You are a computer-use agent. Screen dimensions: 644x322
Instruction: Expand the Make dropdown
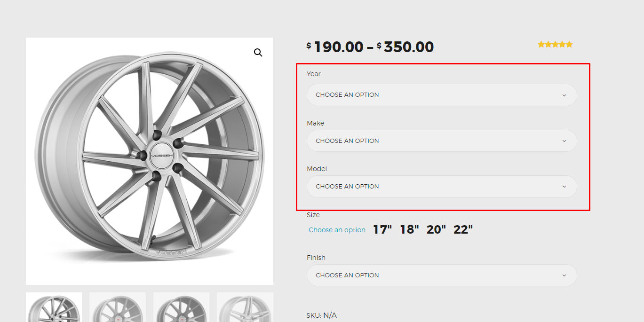click(442, 141)
